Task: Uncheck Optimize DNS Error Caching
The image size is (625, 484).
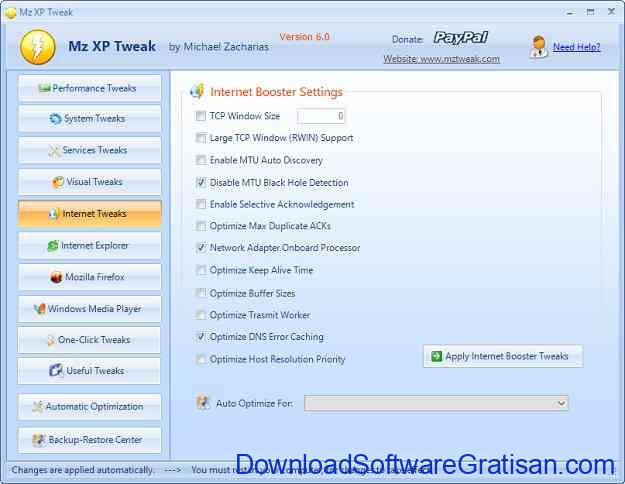Action: pos(200,337)
